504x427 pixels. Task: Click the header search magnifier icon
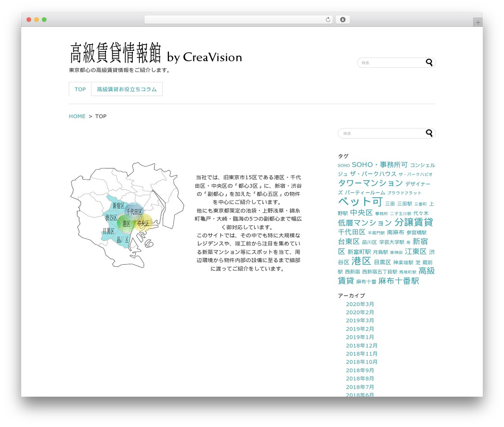coord(429,62)
